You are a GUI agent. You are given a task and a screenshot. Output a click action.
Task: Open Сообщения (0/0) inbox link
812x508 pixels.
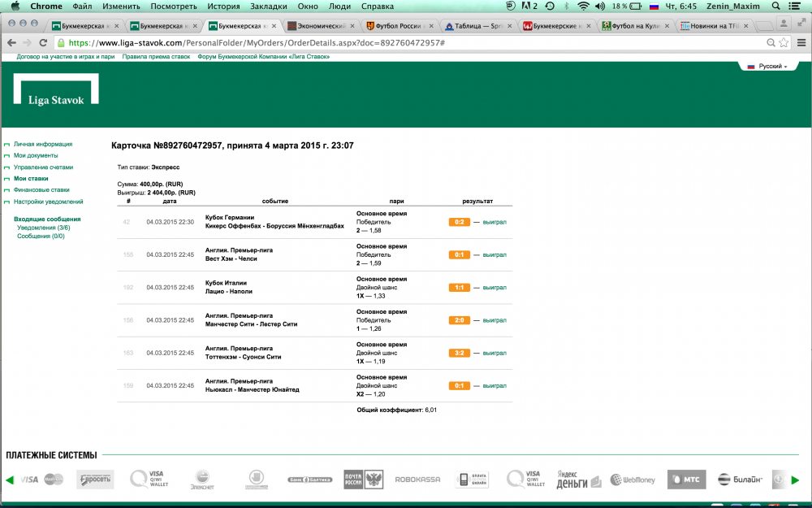(41, 236)
